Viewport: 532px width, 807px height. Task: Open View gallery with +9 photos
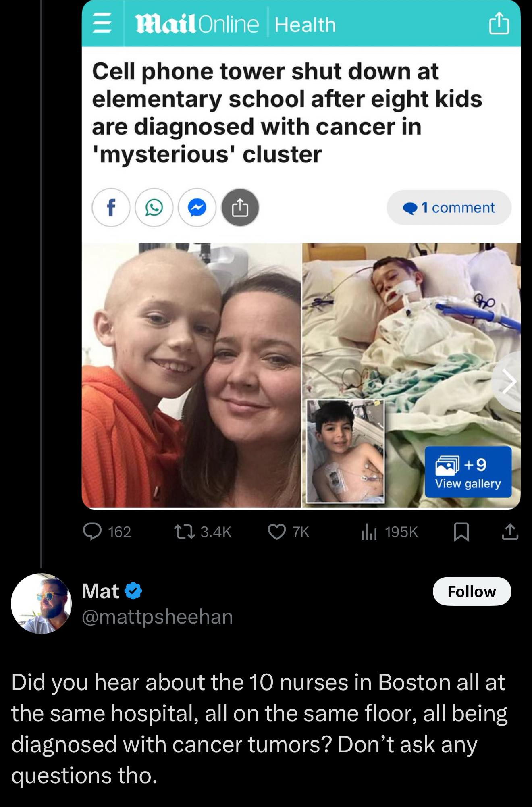click(x=468, y=472)
